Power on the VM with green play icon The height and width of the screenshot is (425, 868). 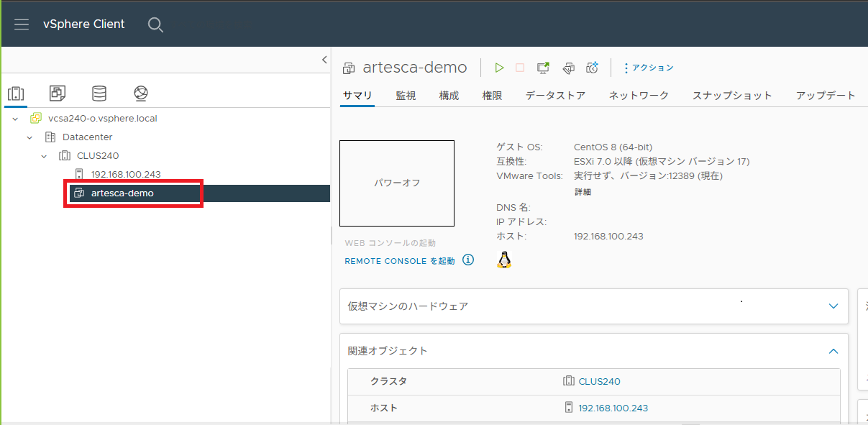pyautogui.click(x=499, y=68)
